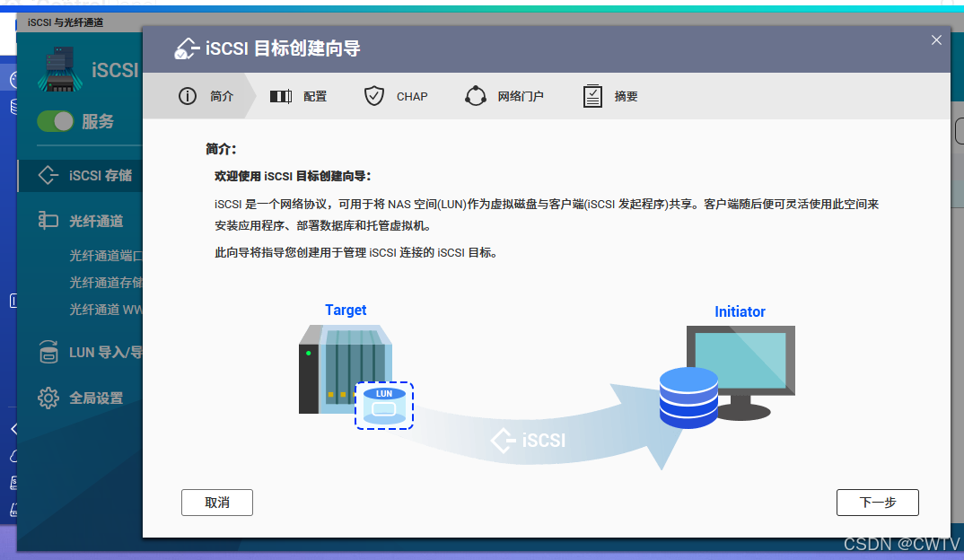Viewport: 964px width, 560px height.
Task: Select the 网络门户 wizard step tab
Action: [x=504, y=96]
